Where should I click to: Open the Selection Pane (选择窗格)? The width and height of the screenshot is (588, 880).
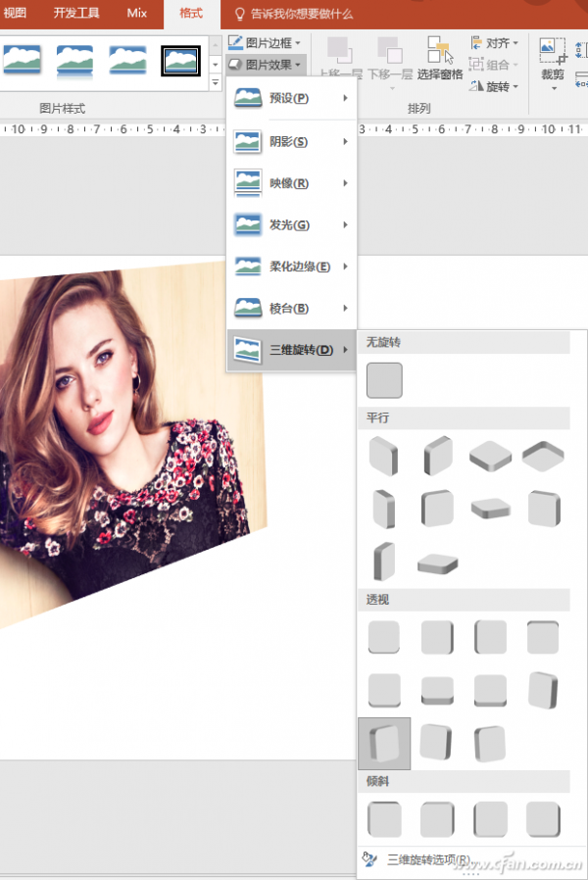click(x=440, y=60)
